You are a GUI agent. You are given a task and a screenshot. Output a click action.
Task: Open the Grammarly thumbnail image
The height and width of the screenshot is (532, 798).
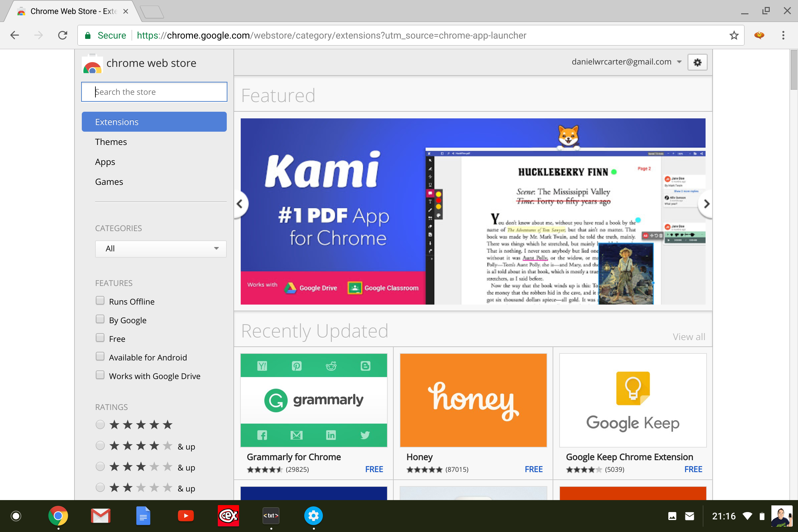point(314,400)
